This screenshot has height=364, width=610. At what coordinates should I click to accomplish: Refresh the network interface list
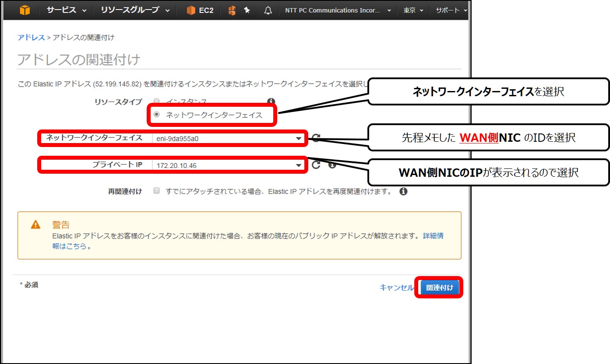(x=316, y=138)
